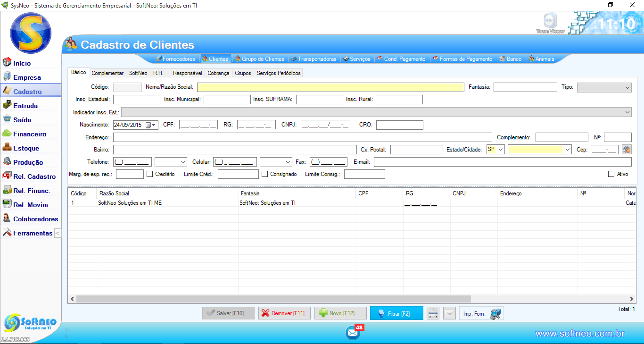644x344 pixels.
Task: Switch to the Cobrança tab
Action: (x=218, y=73)
